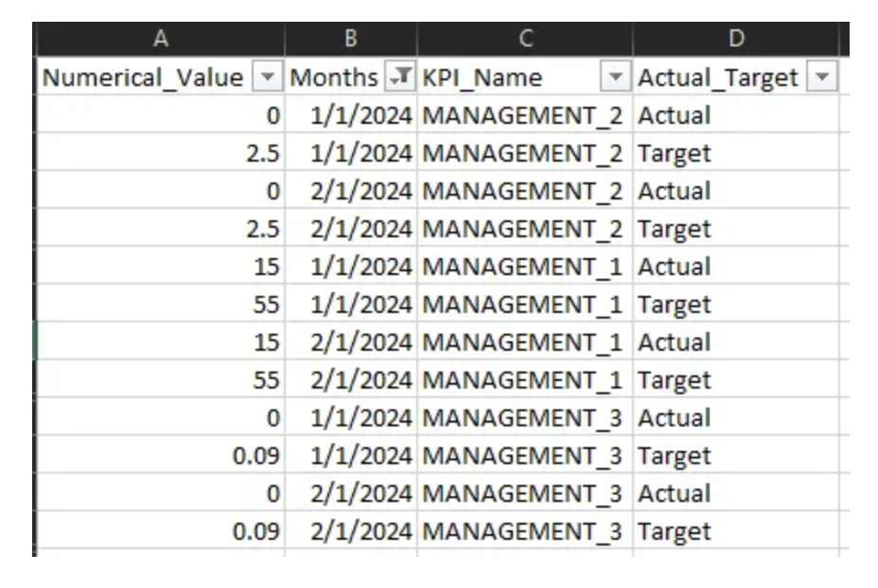Expand the KPI_Name filter dropdown
This screenshot has width=878, height=588.
point(616,78)
